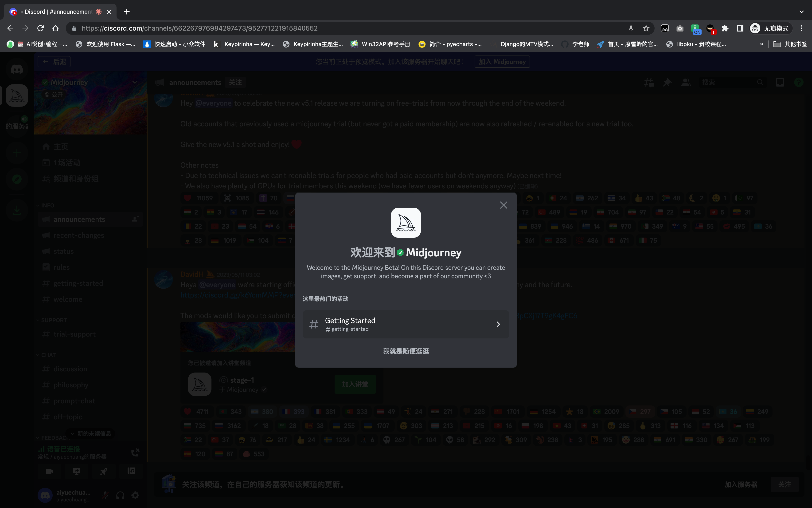Image resolution: width=812 pixels, height=508 pixels.
Task: Click the 关注 button next to announcements title
Action: point(235,82)
